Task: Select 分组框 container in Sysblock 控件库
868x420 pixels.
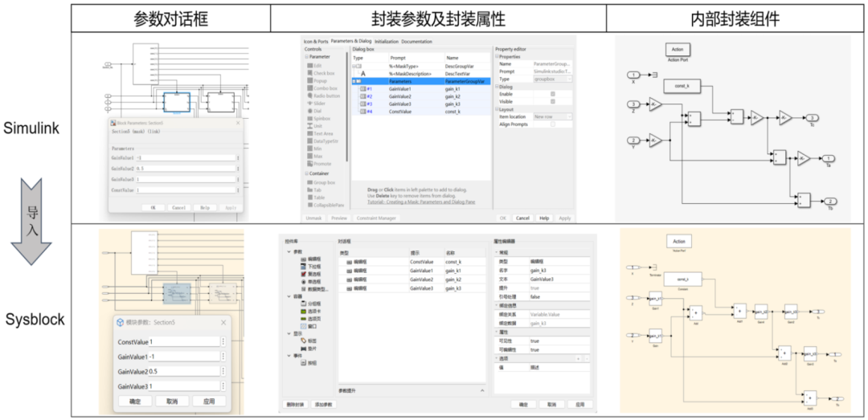Action: click(310, 304)
